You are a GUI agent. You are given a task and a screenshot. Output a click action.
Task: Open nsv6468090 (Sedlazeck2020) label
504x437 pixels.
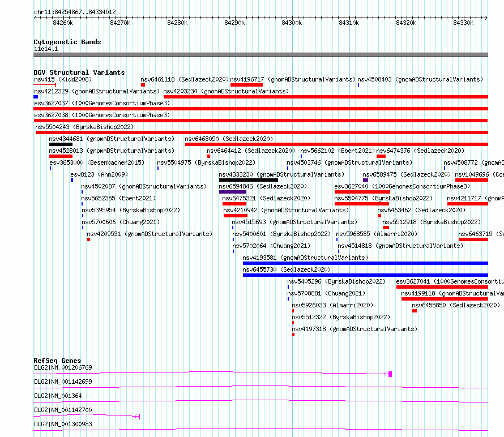pyautogui.click(x=229, y=139)
